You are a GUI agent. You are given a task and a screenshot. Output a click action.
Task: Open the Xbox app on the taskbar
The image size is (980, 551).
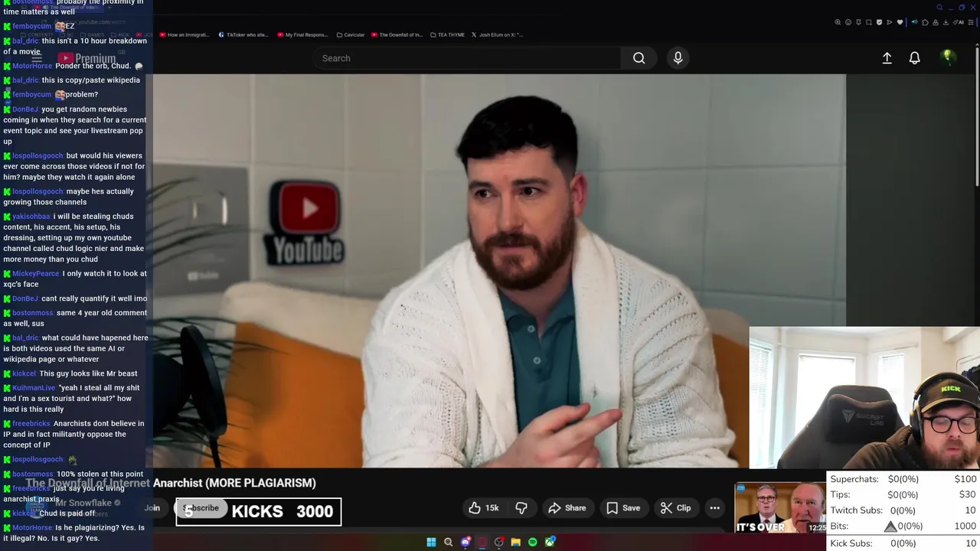[x=550, y=542]
